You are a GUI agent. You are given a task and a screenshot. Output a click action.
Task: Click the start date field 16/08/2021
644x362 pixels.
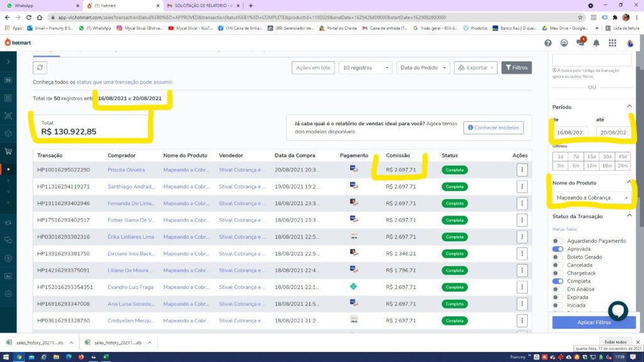[x=570, y=133]
